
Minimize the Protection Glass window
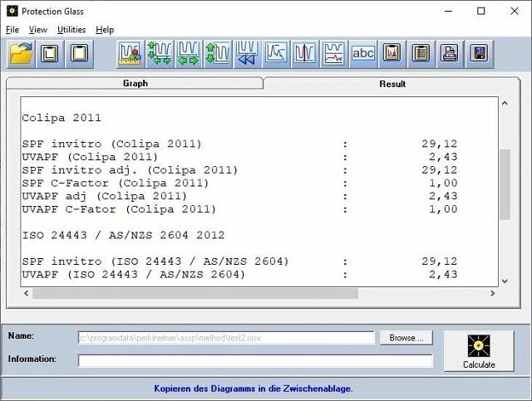[x=449, y=11]
